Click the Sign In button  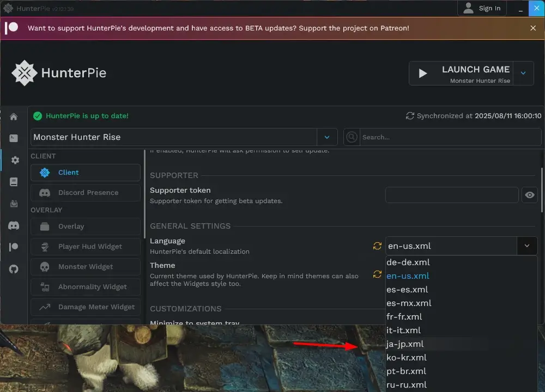click(482, 8)
